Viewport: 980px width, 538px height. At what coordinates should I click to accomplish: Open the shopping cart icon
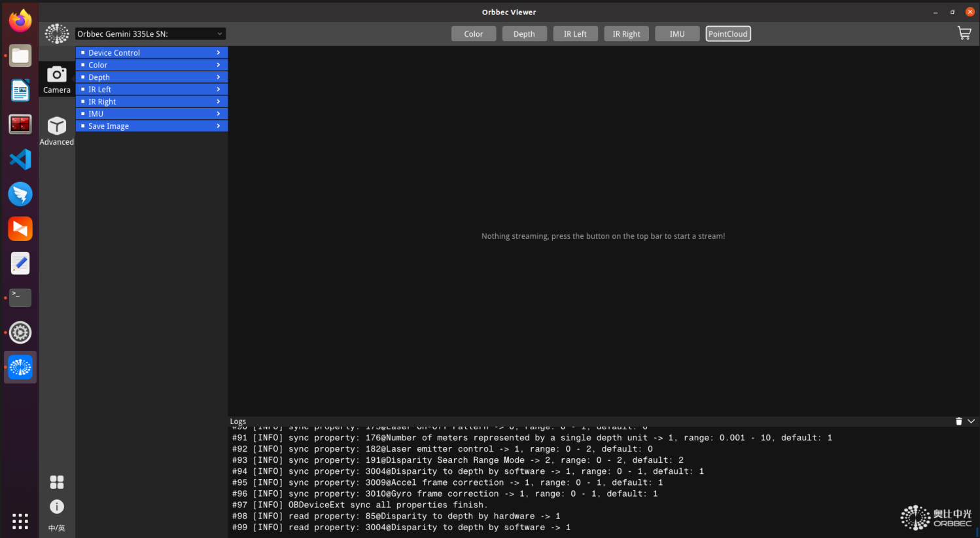[964, 33]
